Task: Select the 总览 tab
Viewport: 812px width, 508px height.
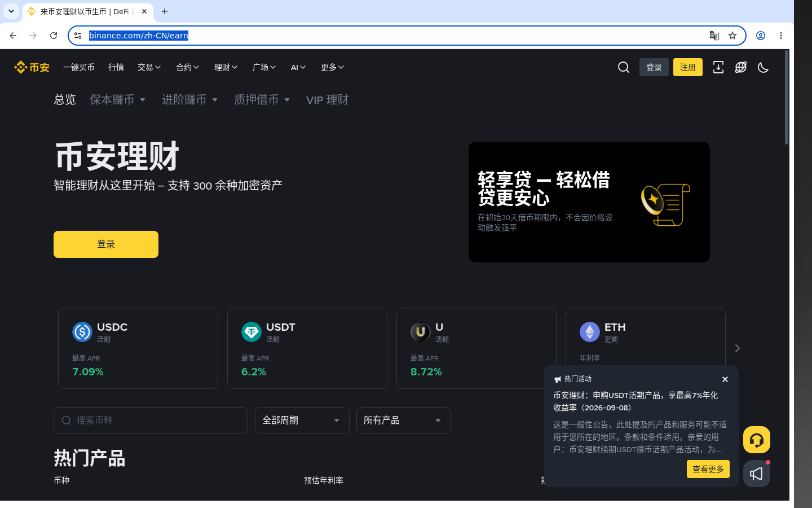Action: pos(65,100)
